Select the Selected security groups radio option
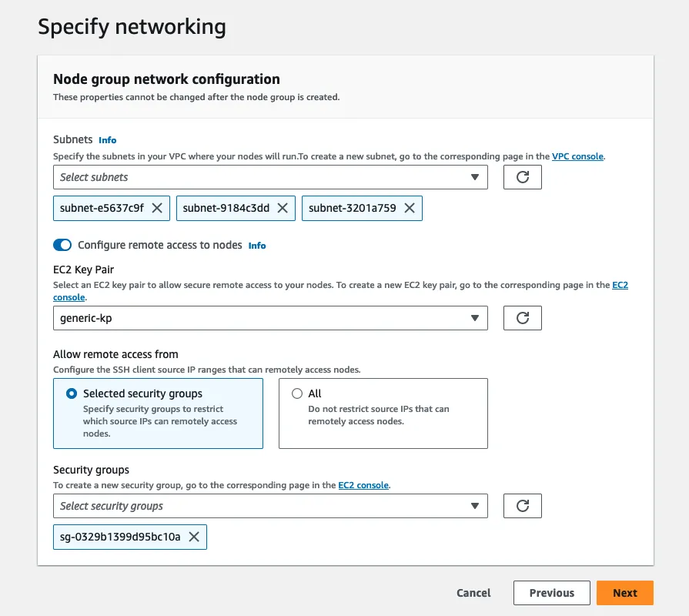Viewport: 689px width, 616px height. coord(72,393)
